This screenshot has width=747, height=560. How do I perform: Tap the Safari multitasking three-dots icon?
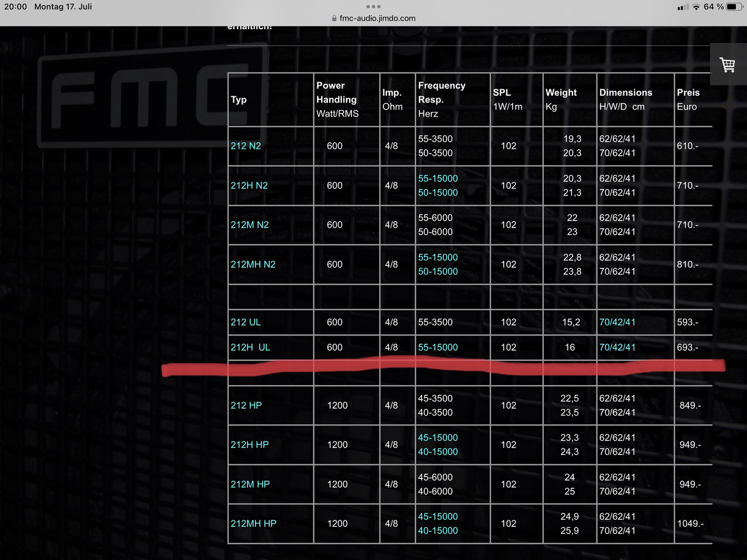pyautogui.click(x=373, y=6)
